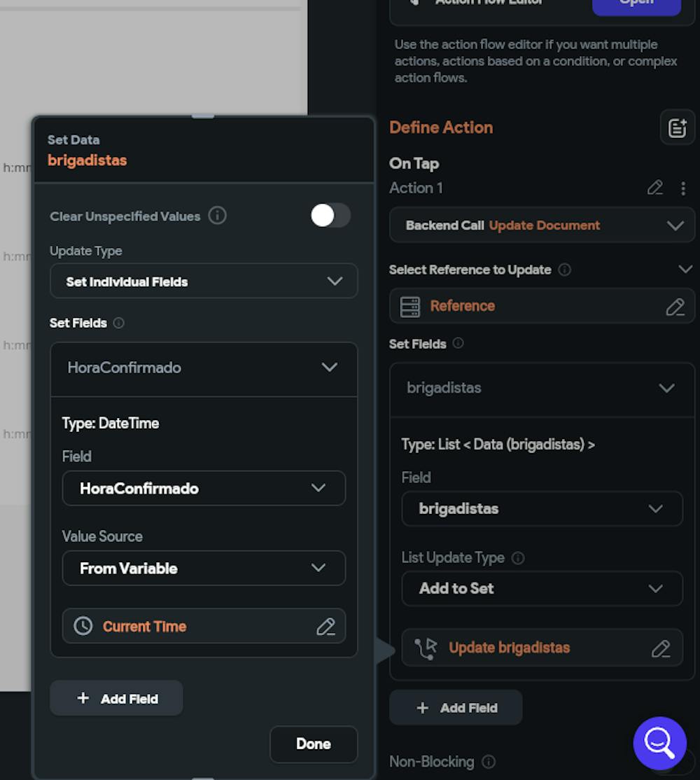Image resolution: width=700 pixels, height=780 pixels.
Task: Change the Add to Set list update type
Action: click(x=542, y=588)
